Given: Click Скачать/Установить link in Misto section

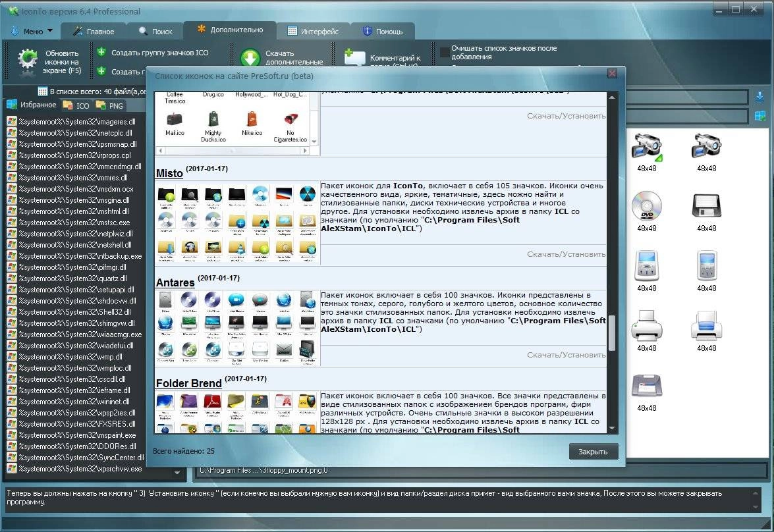Looking at the screenshot, I should pos(567,254).
